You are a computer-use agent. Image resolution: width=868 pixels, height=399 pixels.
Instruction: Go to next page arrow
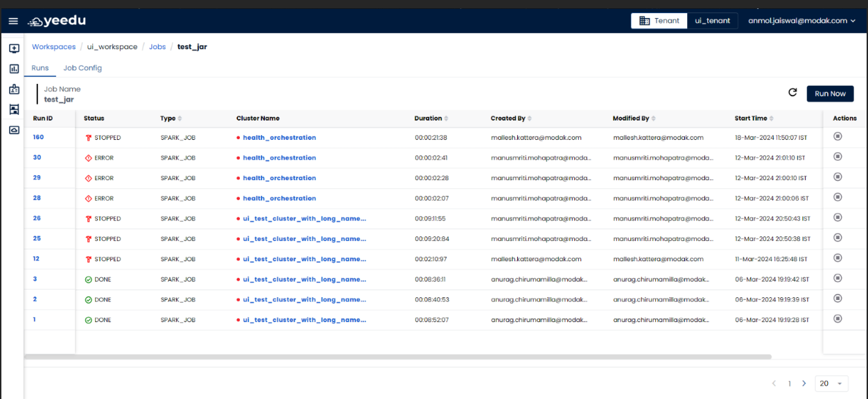(x=804, y=383)
